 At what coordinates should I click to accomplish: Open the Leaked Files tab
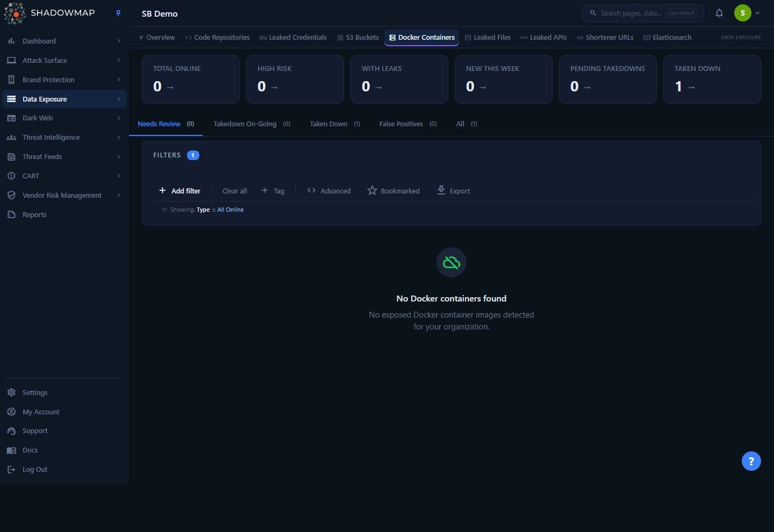point(488,38)
